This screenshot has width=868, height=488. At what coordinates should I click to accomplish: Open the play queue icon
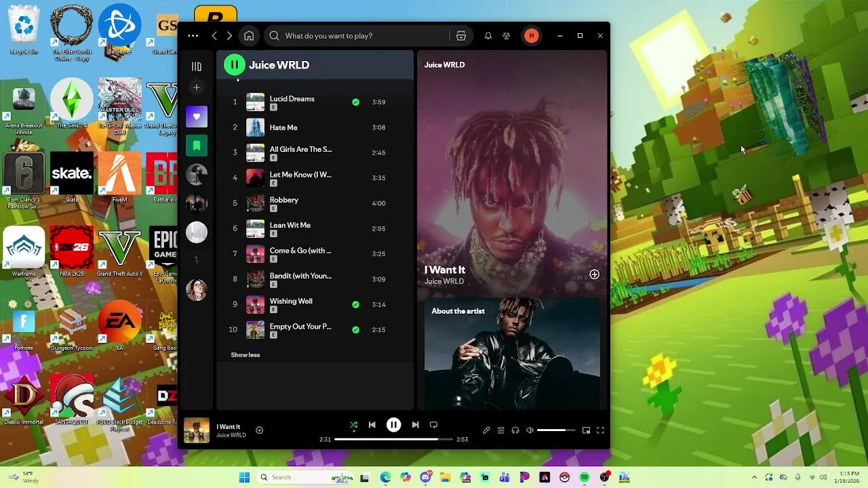pos(501,430)
